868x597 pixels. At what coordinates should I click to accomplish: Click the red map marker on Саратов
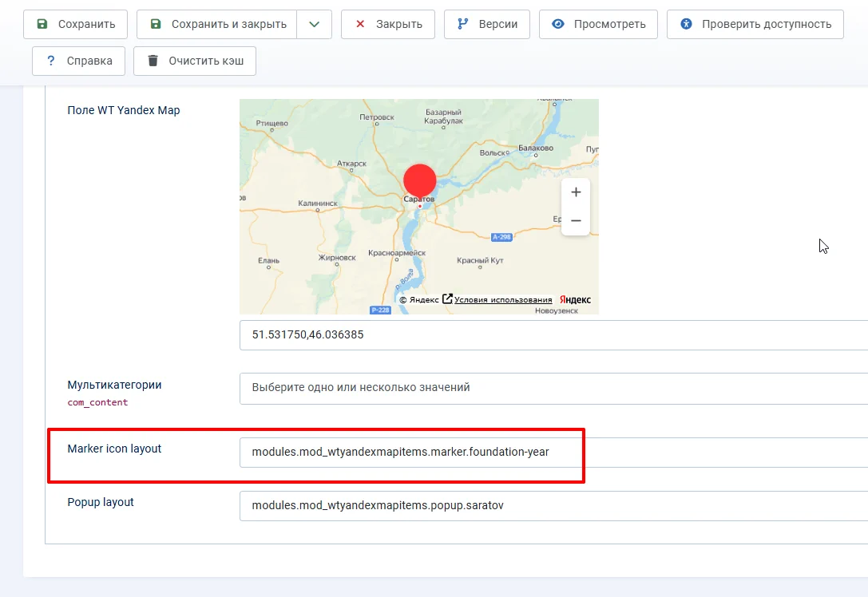(419, 180)
